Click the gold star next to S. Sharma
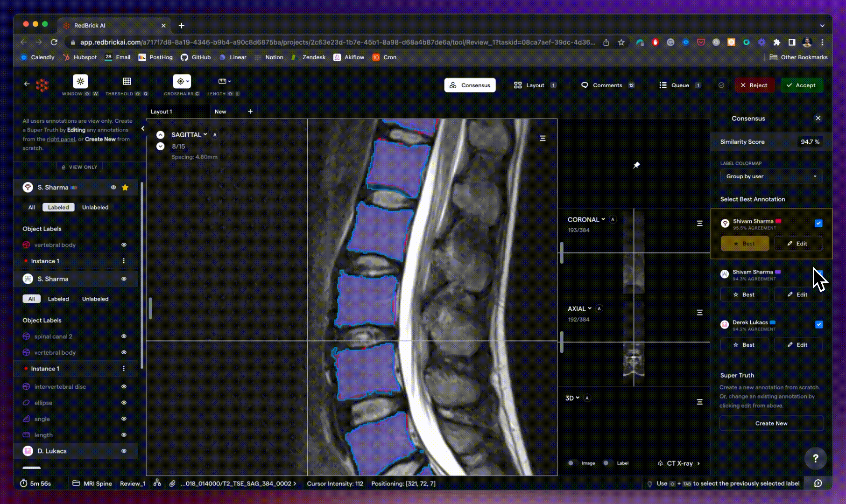The height and width of the screenshot is (504, 846). (x=125, y=188)
